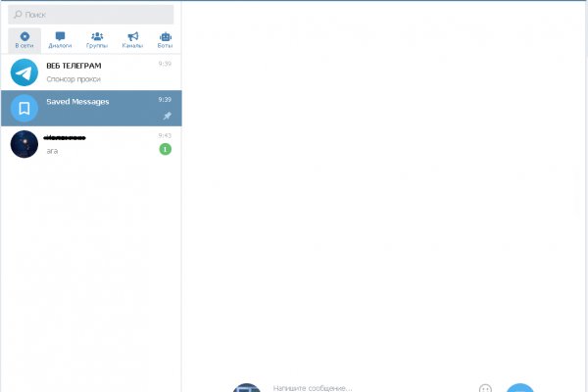This screenshot has height=392, width=588.
Task: Click the Saved Messages bookmark avatar
Action: click(x=24, y=108)
